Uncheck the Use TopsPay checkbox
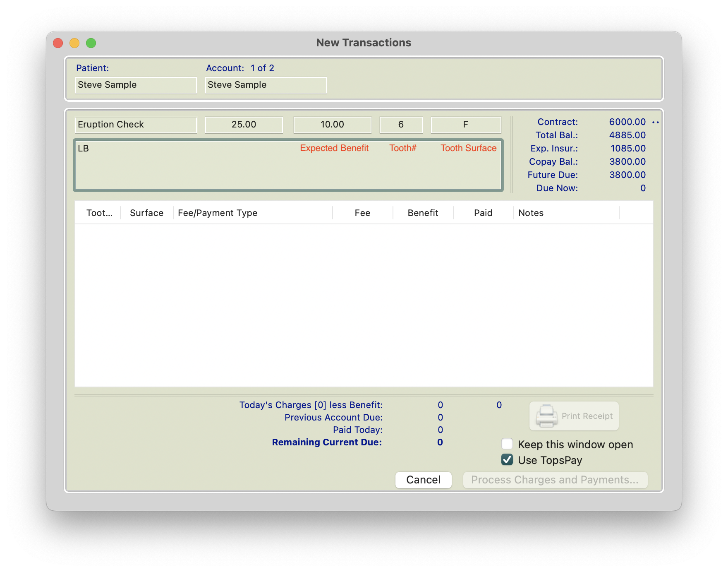728x572 pixels. 507,460
